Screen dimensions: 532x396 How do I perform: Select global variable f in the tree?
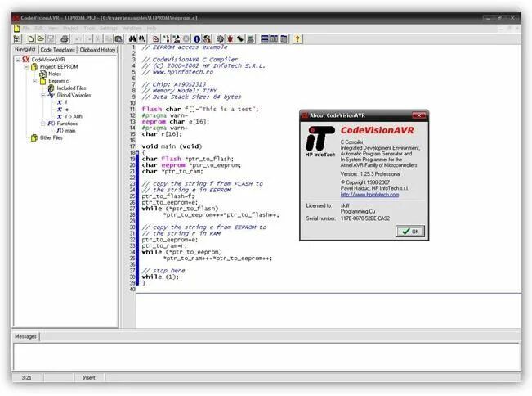click(66, 102)
